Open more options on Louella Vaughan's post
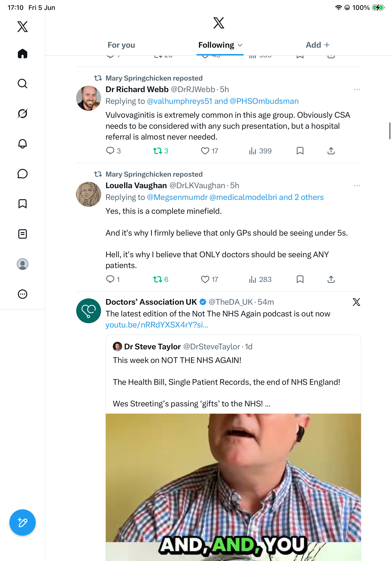 [357, 186]
